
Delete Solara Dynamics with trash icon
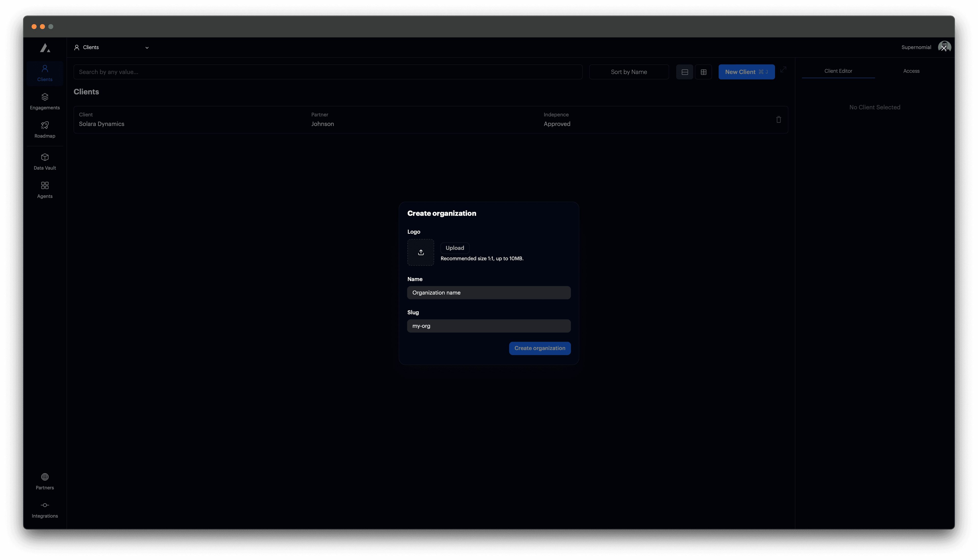[779, 120]
